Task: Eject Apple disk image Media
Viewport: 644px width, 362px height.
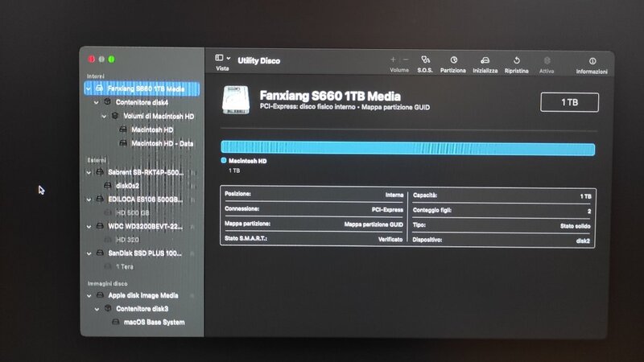Action: point(192,295)
